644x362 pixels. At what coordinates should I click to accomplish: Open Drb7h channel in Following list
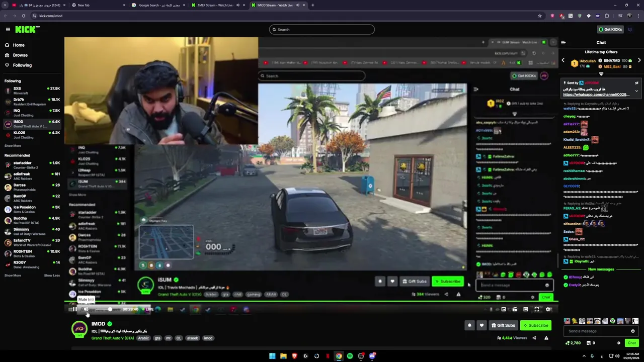(31, 102)
